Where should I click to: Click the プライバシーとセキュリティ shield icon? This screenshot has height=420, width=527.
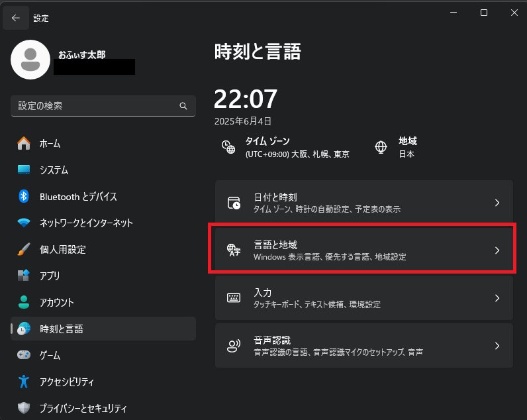click(x=24, y=408)
